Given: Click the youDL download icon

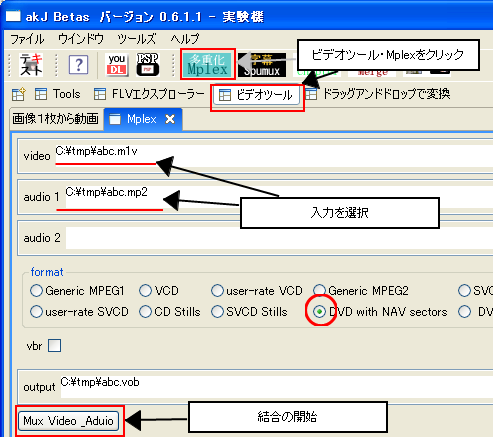Looking at the screenshot, I should (x=117, y=64).
